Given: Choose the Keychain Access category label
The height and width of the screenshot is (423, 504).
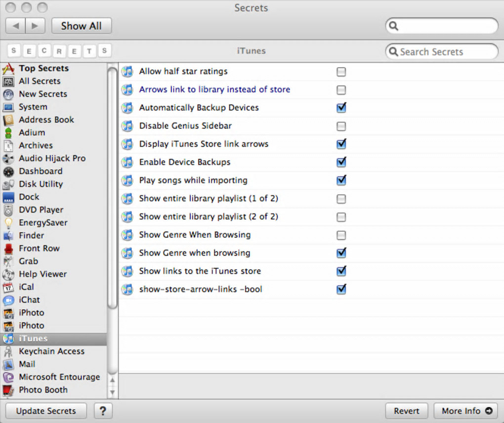Looking at the screenshot, I should point(52,351).
